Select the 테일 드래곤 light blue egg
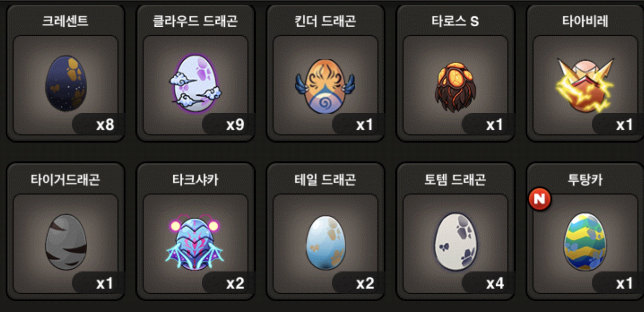The width and height of the screenshot is (644, 312). point(325,242)
